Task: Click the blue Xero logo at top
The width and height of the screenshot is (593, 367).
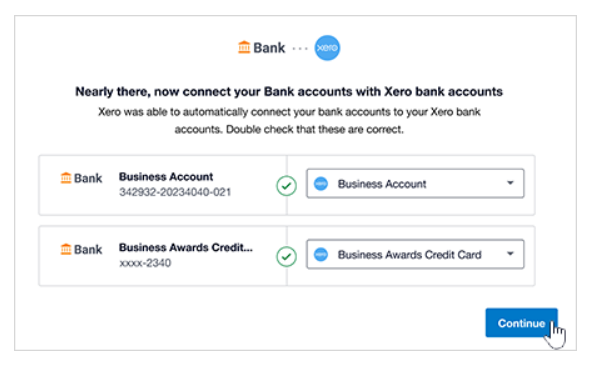Action: pos(327,48)
